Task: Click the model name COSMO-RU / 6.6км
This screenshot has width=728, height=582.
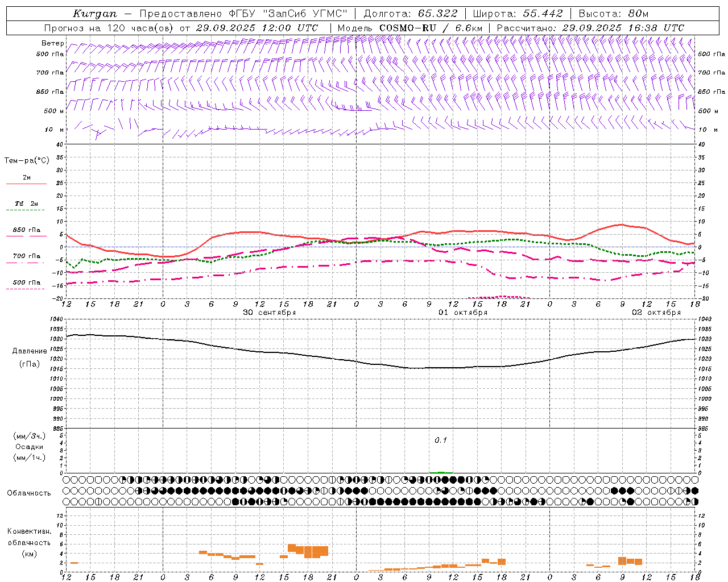Action: tap(431, 28)
